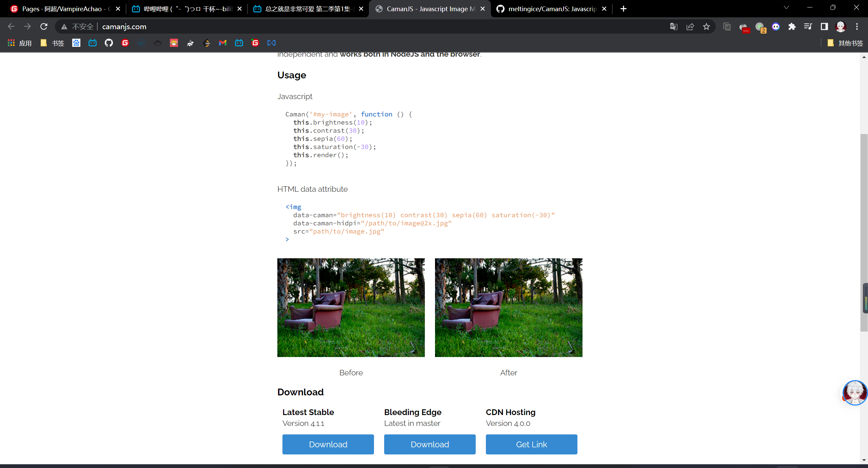Image resolution: width=868 pixels, height=468 pixels.
Task: Click the After example image
Action: [x=509, y=307]
